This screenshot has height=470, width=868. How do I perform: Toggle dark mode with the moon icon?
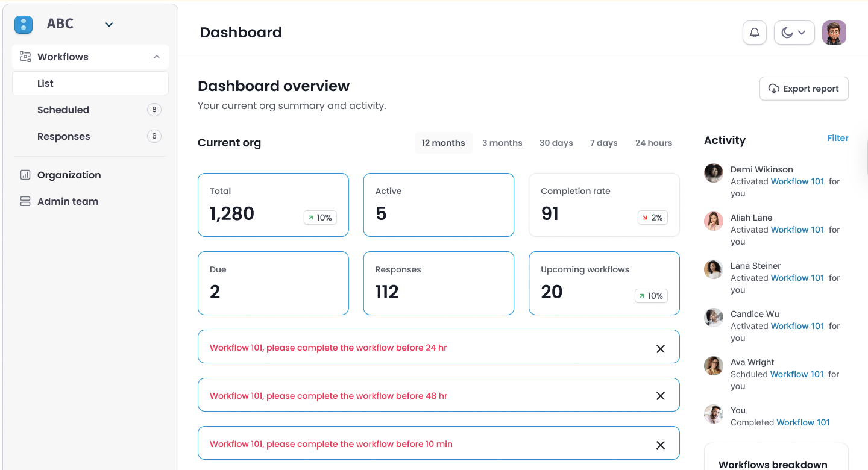(788, 33)
